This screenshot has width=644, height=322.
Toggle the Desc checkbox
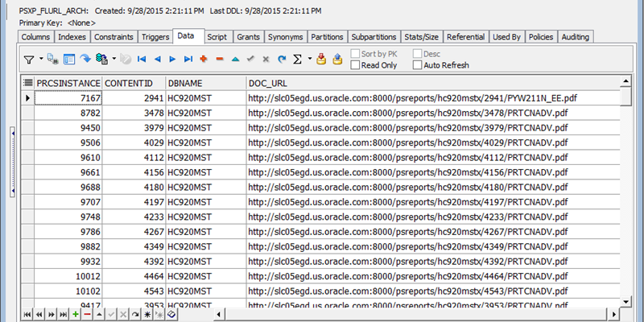pos(417,54)
